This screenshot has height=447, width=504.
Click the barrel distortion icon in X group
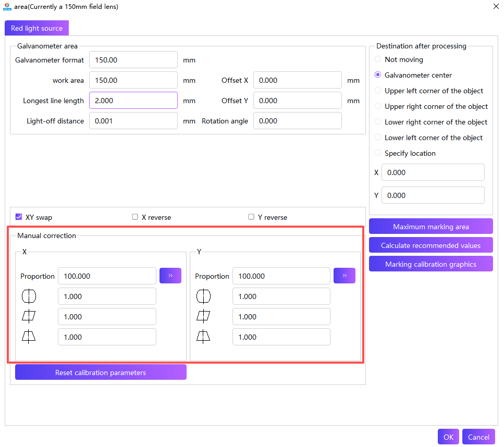[x=29, y=296]
